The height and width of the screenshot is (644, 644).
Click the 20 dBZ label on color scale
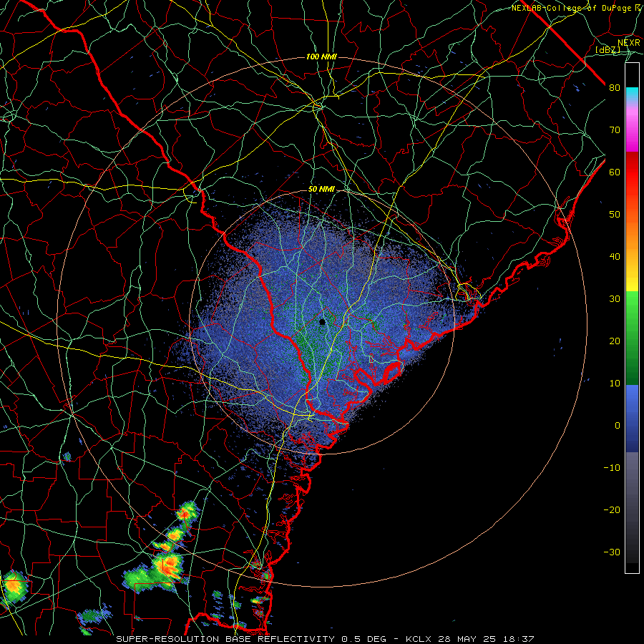(x=615, y=341)
